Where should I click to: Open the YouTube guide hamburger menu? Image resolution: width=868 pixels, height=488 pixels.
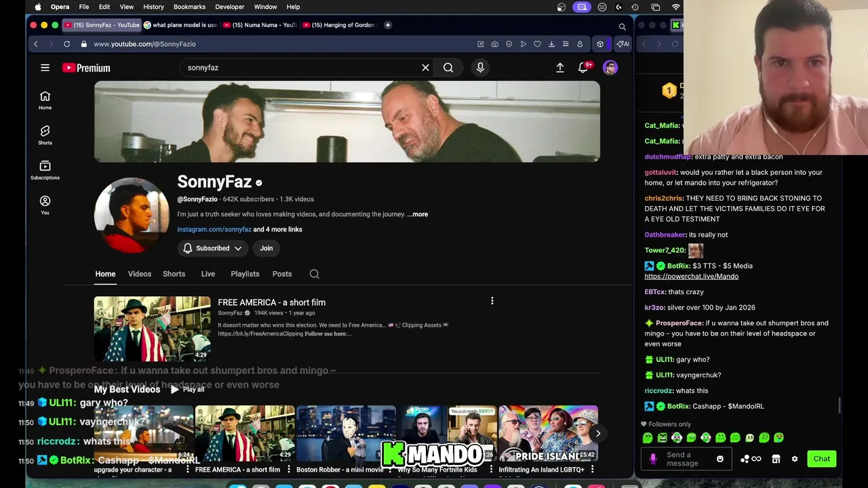coord(45,68)
